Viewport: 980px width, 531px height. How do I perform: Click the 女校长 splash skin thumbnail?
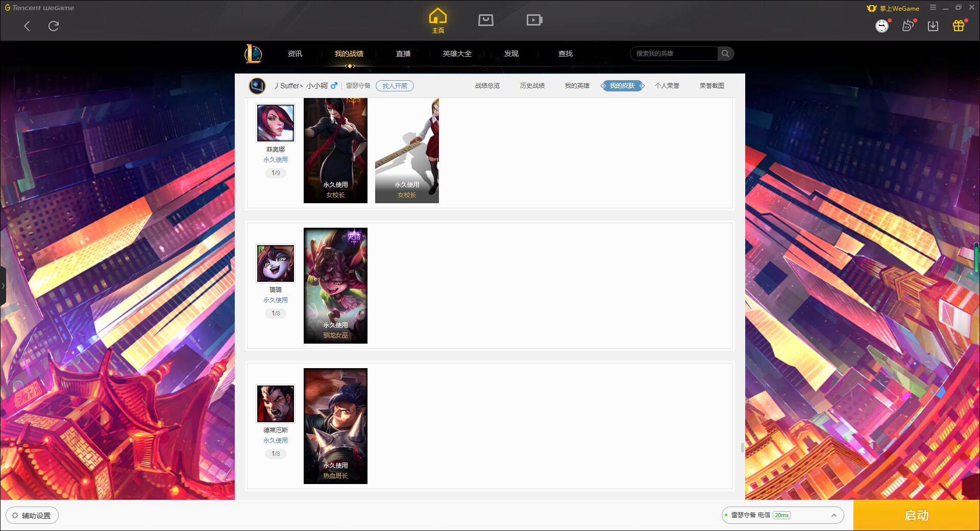(x=335, y=151)
